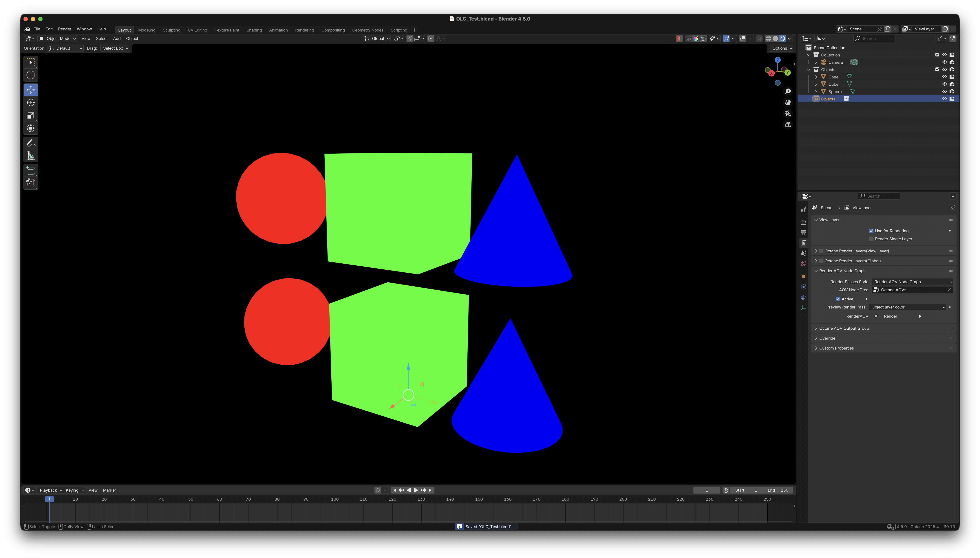This screenshot has height=558, width=980.
Task: Click the Options button in the viewport
Action: 782,48
